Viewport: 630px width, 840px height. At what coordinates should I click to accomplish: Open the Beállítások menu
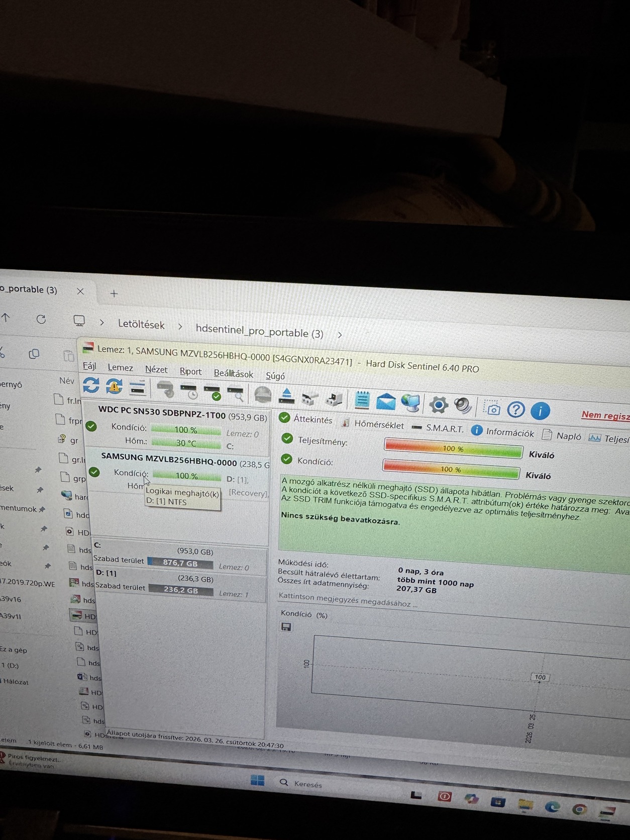pyautogui.click(x=233, y=374)
